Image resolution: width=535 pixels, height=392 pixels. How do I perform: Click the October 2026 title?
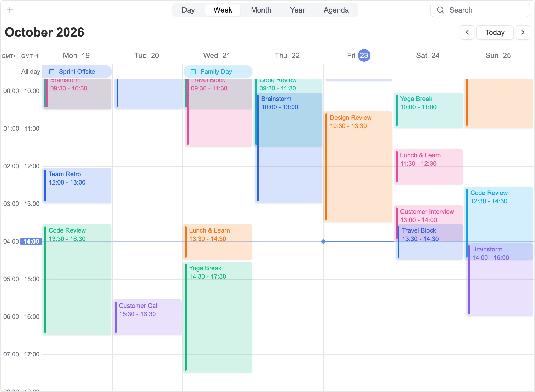point(44,32)
